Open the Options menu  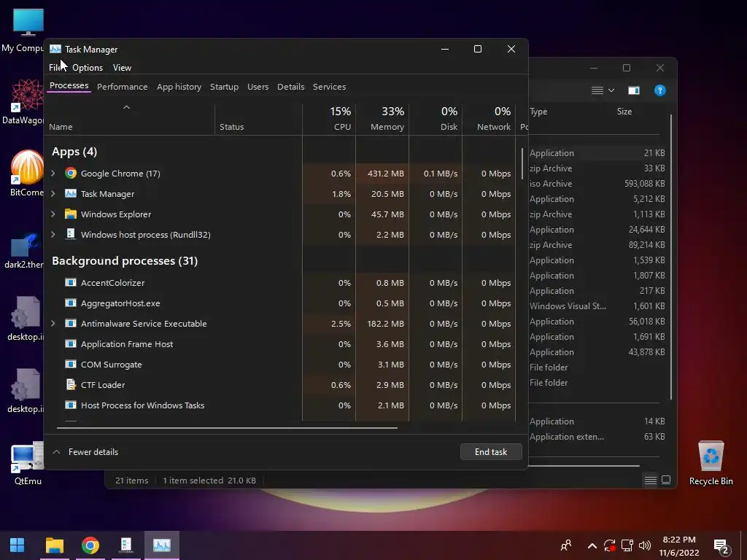[x=88, y=68]
